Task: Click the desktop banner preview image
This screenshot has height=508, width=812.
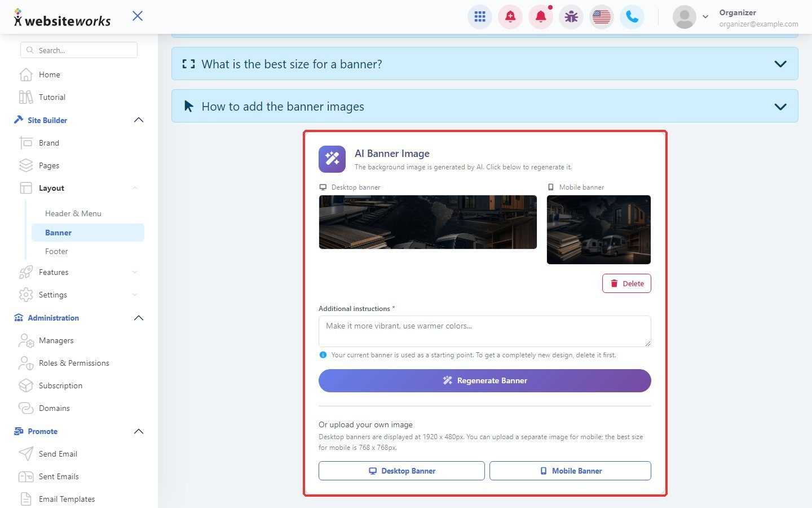Action: point(428,222)
